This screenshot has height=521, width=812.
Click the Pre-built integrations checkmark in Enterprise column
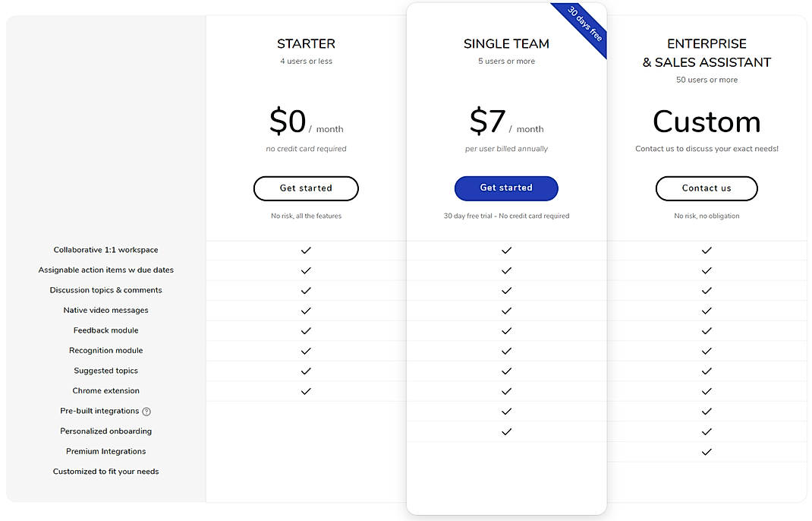tap(707, 411)
